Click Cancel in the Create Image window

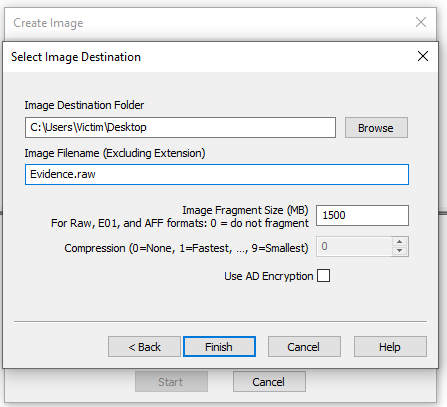pyautogui.click(x=269, y=382)
